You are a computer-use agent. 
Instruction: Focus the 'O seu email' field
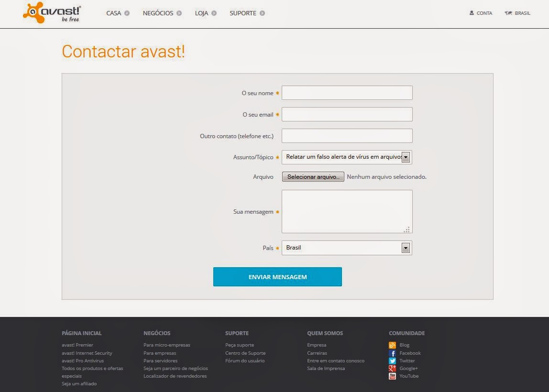pyautogui.click(x=347, y=114)
